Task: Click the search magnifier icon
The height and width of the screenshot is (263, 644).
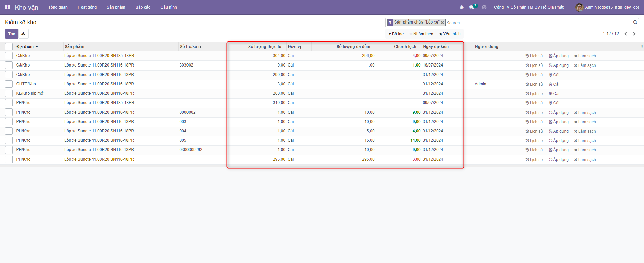Action: (x=635, y=22)
